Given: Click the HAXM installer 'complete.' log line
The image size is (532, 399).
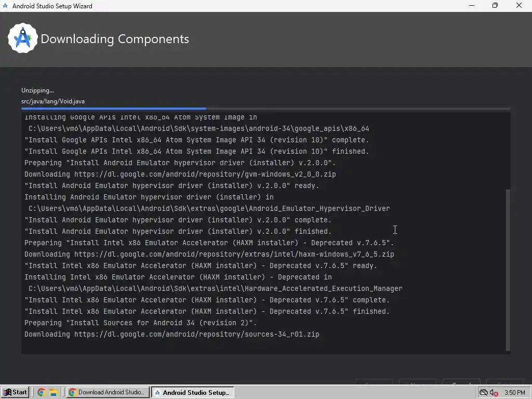Looking at the screenshot, I should [x=207, y=300].
